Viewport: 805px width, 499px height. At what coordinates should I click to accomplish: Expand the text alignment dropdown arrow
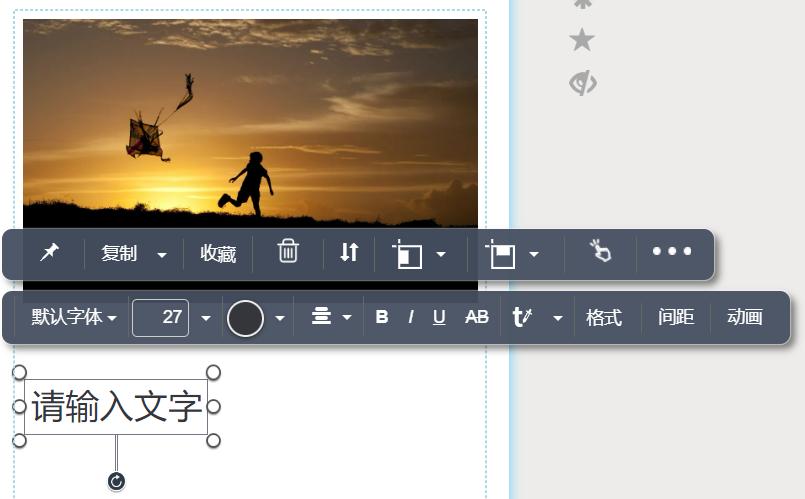click(x=347, y=317)
